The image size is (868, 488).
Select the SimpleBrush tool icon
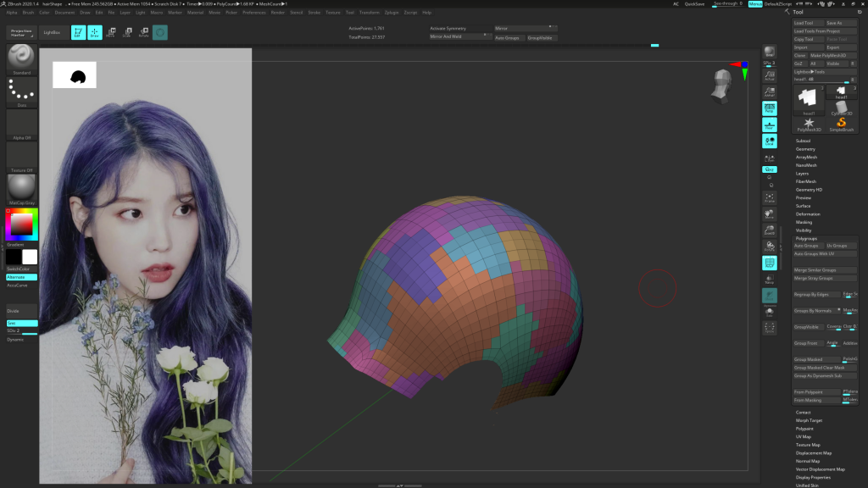pyautogui.click(x=842, y=124)
